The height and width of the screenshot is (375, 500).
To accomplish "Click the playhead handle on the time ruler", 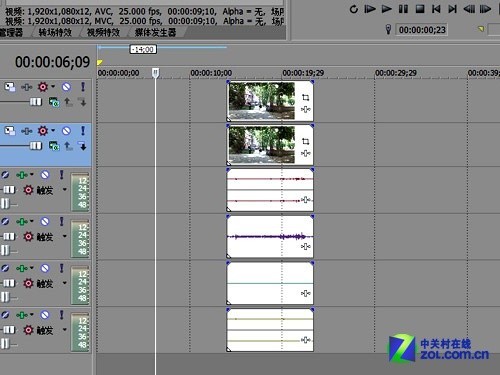I will tap(156, 73).
